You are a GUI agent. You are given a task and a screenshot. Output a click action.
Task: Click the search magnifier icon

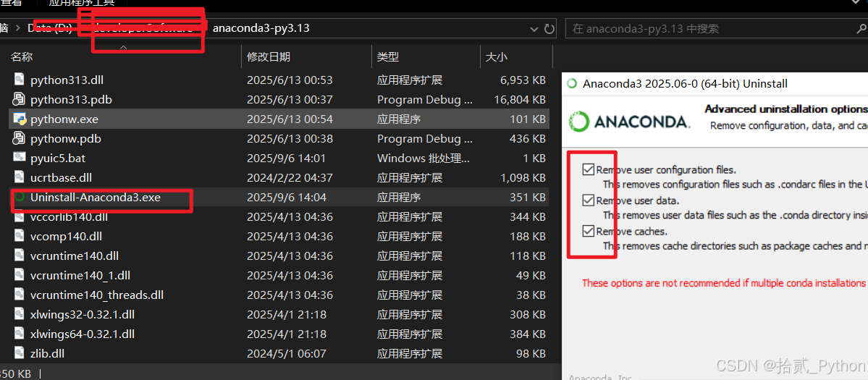[x=862, y=28]
